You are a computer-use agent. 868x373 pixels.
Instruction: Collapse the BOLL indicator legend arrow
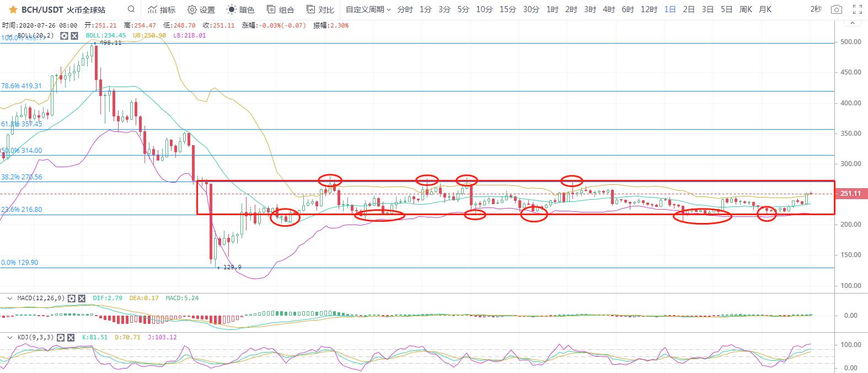[9, 36]
